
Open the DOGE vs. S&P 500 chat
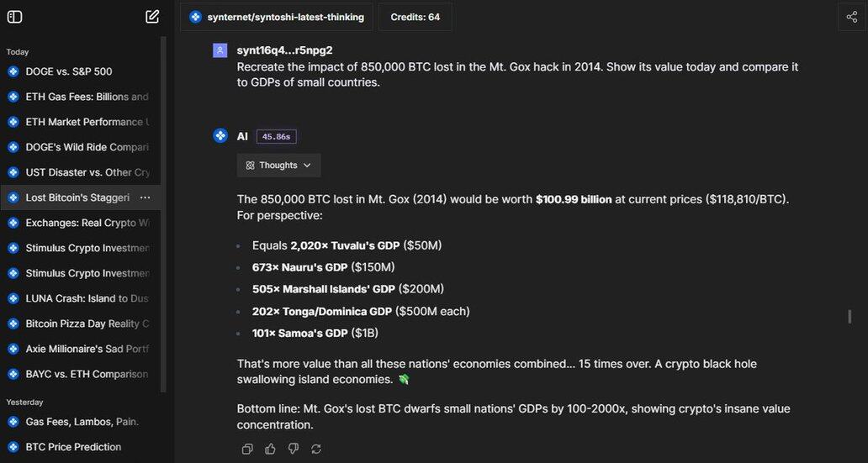[69, 71]
